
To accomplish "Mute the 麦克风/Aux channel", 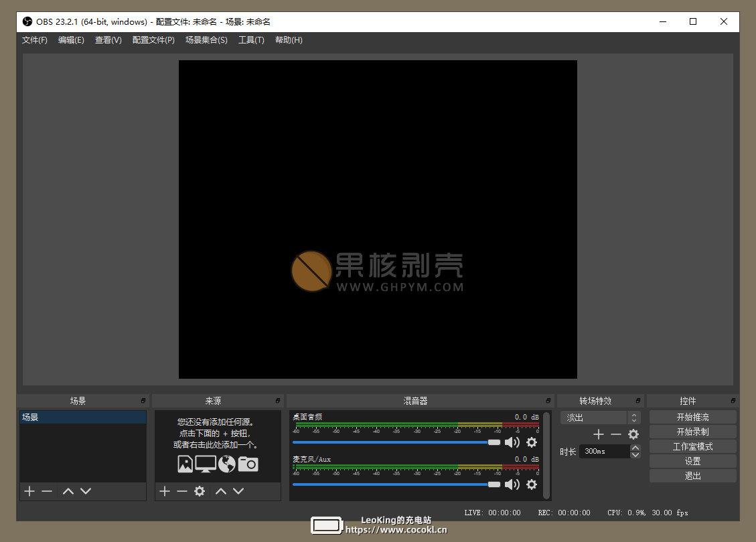I will pyautogui.click(x=512, y=484).
